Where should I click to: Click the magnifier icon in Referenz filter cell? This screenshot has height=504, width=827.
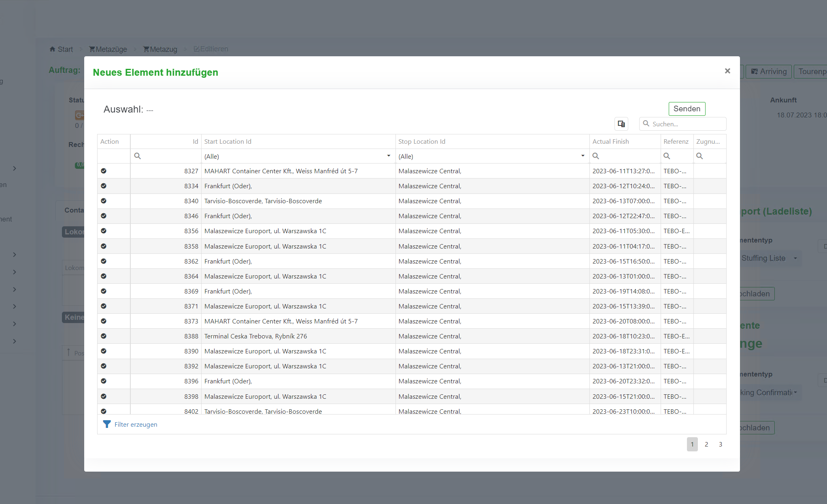click(667, 156)
